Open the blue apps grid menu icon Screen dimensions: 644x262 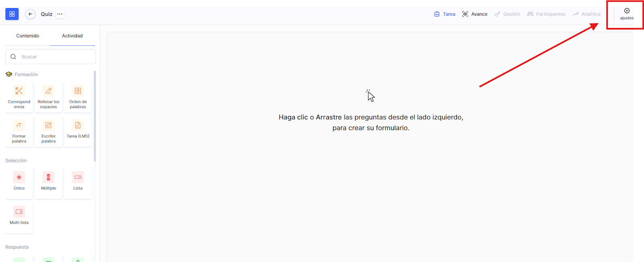12,14
